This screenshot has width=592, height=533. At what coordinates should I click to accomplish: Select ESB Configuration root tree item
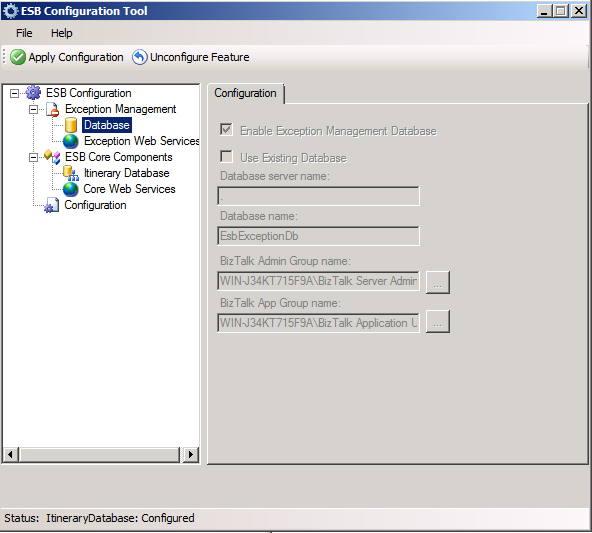click(x=88, y=93)
